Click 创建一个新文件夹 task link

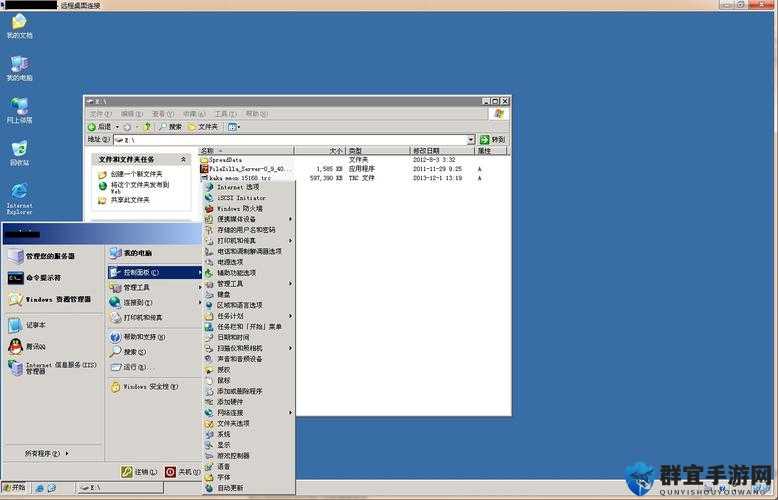coord(130,175)
